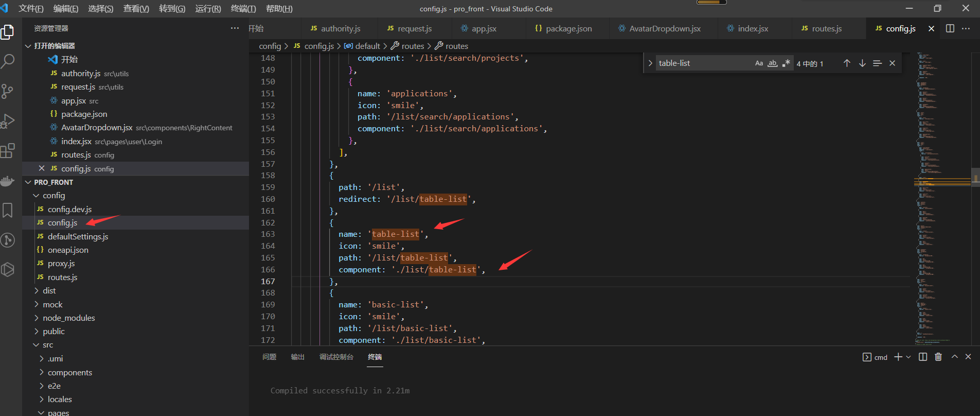Toggle find in selection
The width and height of the screenshot is (980, 416).
[878, 63]
